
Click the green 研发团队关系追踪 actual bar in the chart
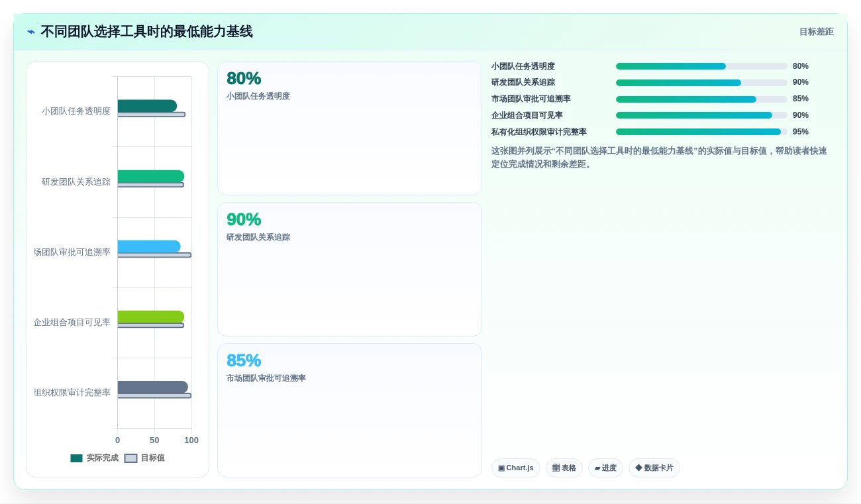click(x=151, y=176)
